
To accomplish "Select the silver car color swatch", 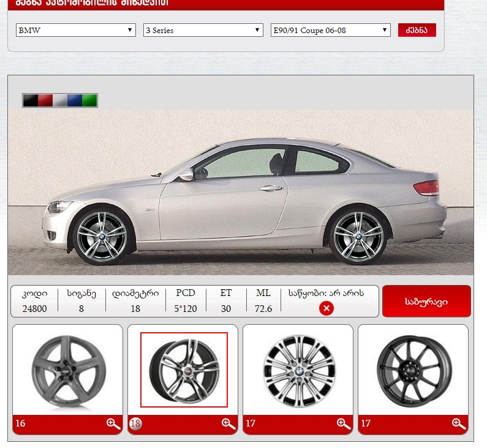I will coord(60,101).
